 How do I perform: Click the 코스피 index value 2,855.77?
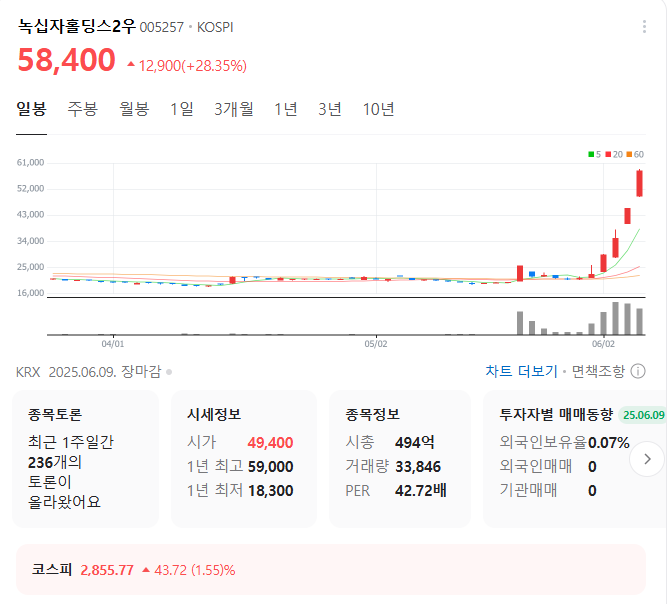pyautogui.click(x=107, y=570)
